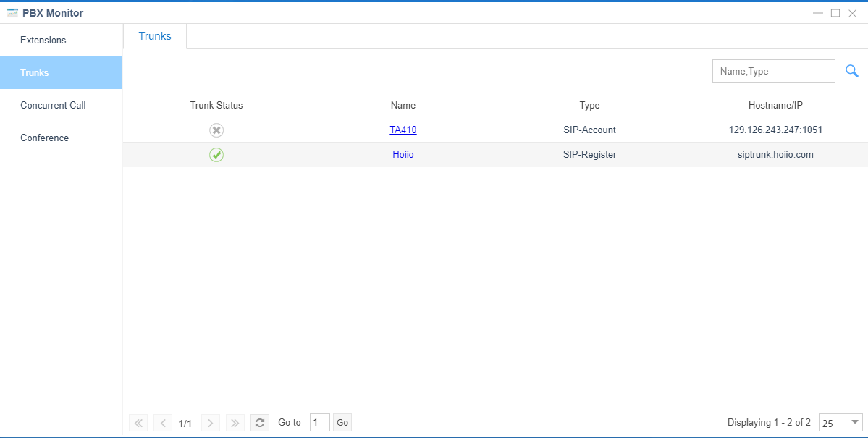The width and height of the screenshot is (868, 438).
Task: Click the Hoiio registered status checkmark icon
Action: [216, 155]
